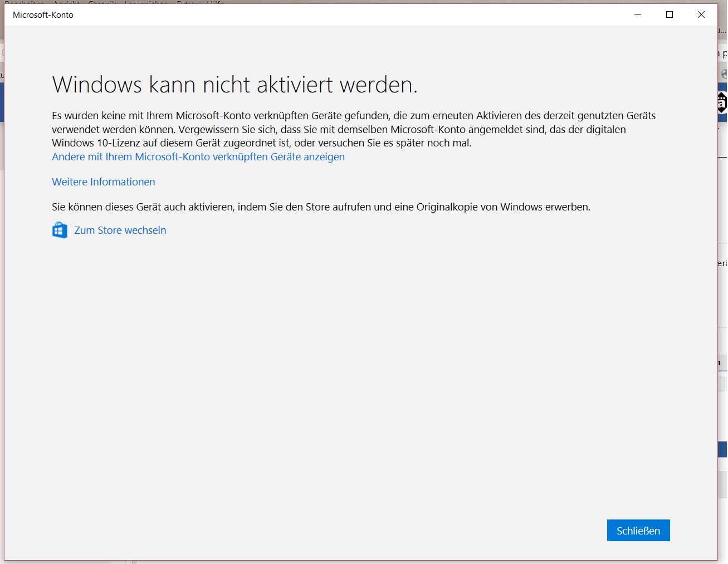
Task: Open 'Andere mit Ihrem Microsoft-Konto verknüpften Geräte anzeigen' link
Action: point(198,157)
